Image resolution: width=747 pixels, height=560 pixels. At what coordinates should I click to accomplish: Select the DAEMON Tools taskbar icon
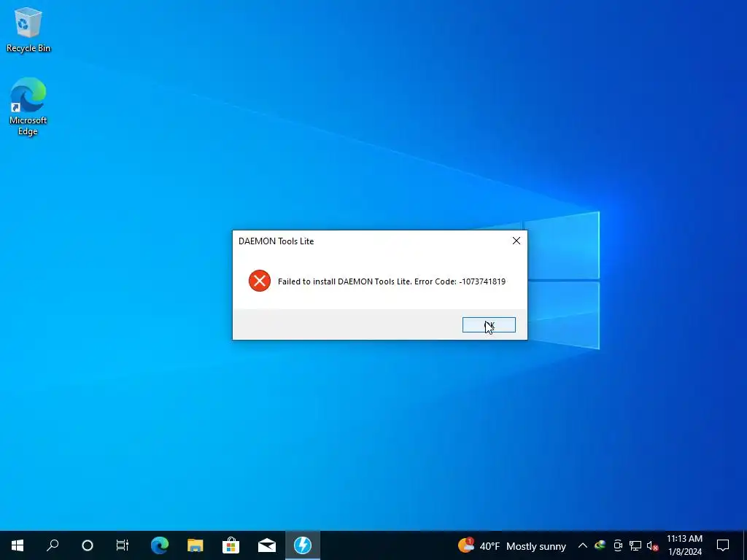(x=303, y=545)
